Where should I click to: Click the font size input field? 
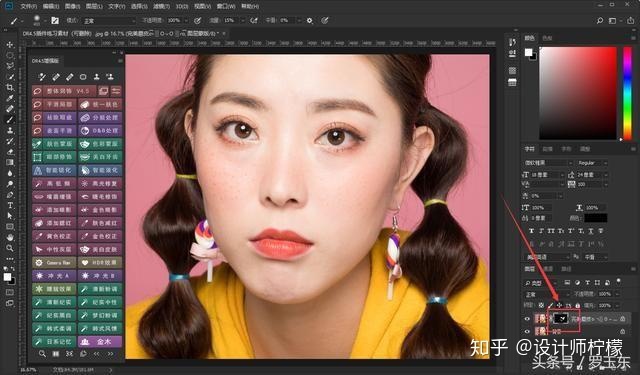click(546, 175)
